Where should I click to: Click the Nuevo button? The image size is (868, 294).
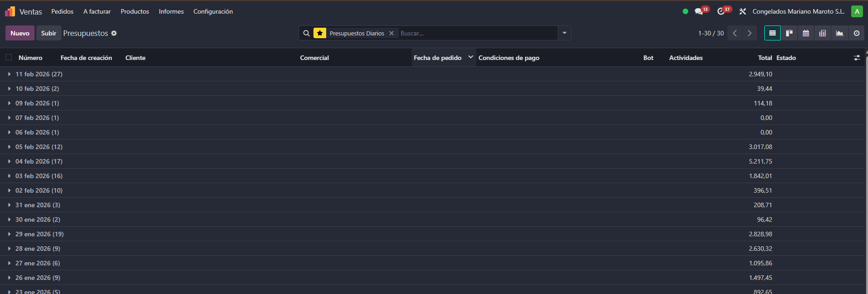point(20,33)
